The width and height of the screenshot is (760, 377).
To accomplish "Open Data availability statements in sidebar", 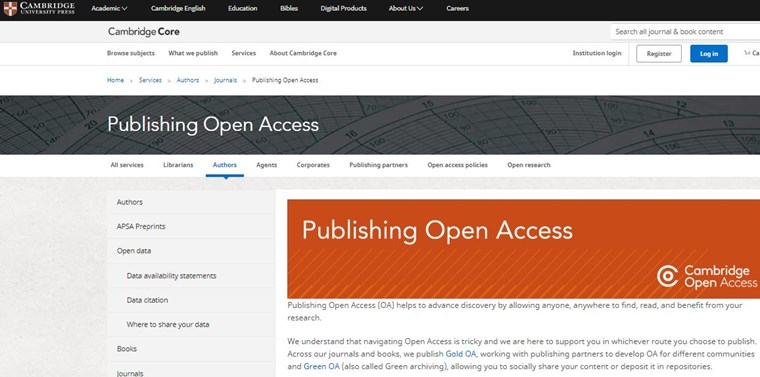I will [191, 276].
